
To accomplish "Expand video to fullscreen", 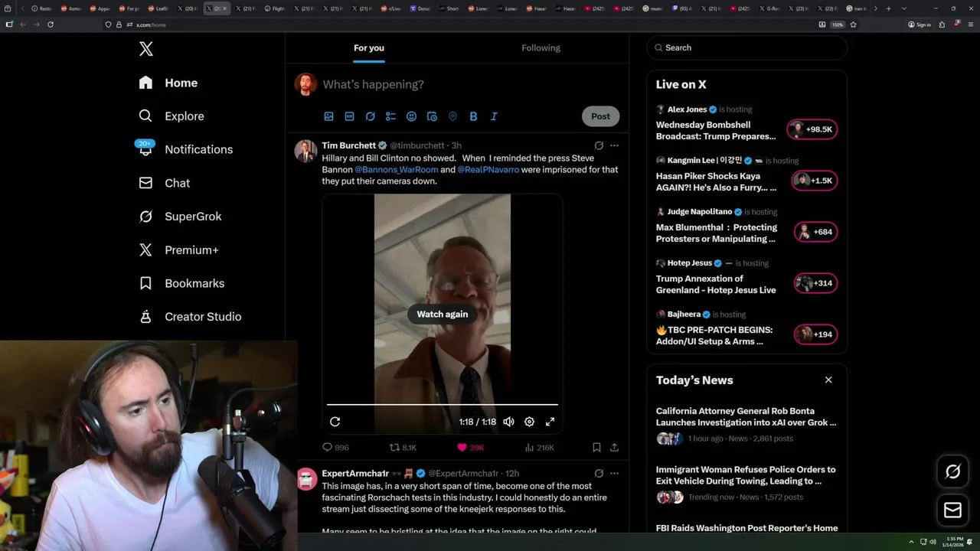I will (x=550, y=422).
